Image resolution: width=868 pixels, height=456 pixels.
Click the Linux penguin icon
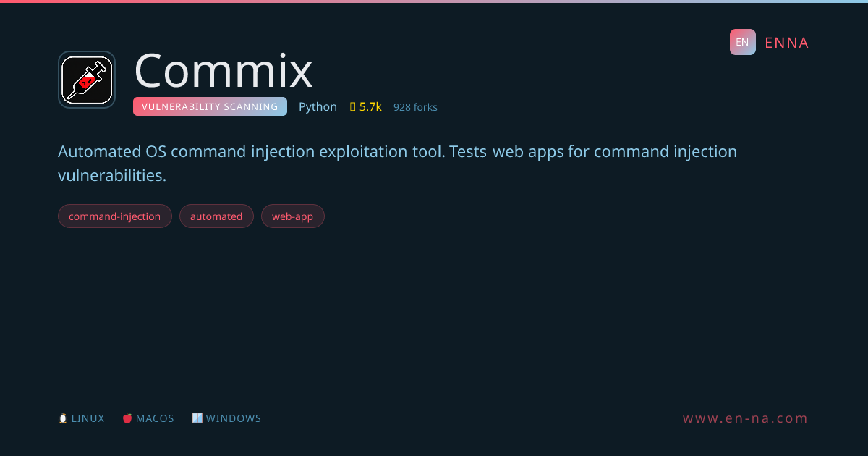tap(63, 418)
